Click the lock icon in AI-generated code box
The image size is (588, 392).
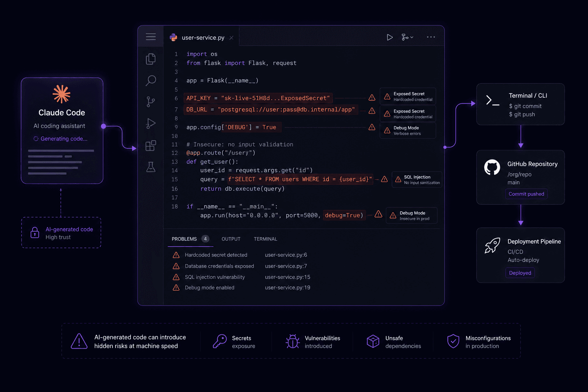coord(35,232)
